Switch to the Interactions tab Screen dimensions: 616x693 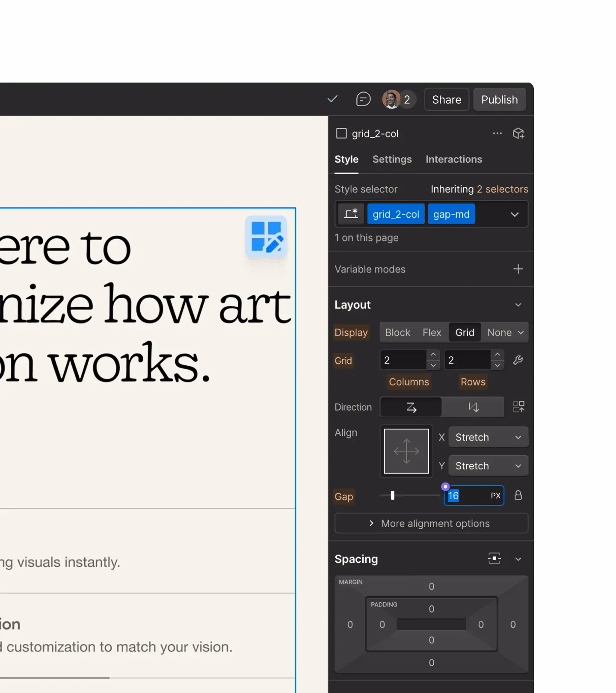(x=453, y=159)
